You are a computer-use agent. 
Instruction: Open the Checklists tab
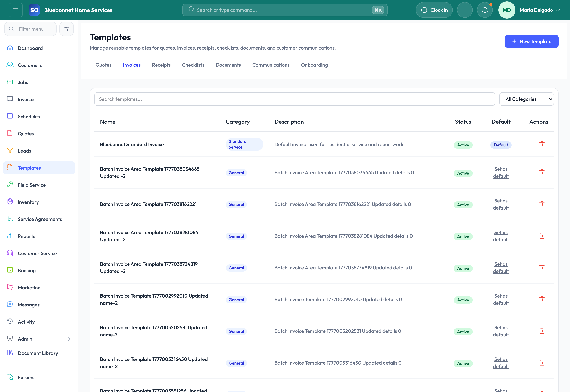pos(193,65)
